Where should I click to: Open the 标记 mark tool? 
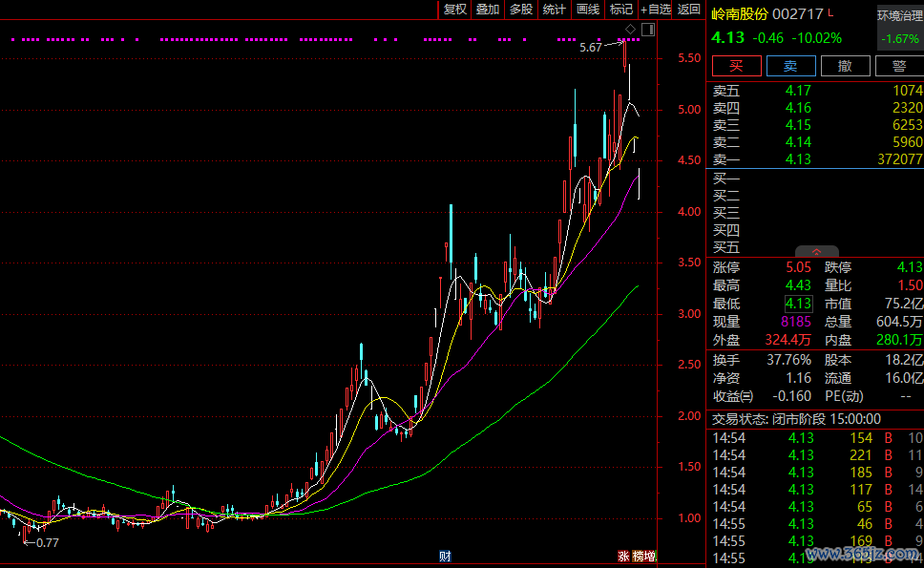[621, 10]
